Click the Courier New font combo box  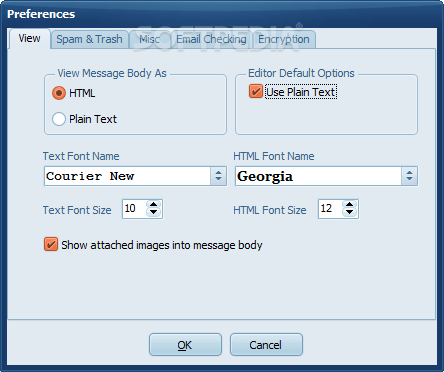[135, 176]
